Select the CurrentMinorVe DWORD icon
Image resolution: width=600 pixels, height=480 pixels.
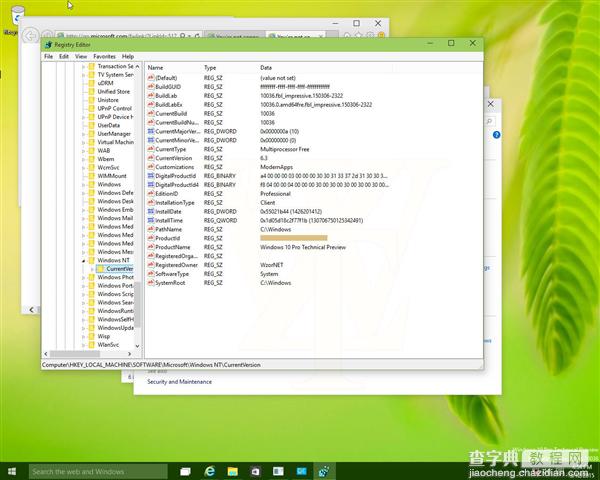[151, 140]
